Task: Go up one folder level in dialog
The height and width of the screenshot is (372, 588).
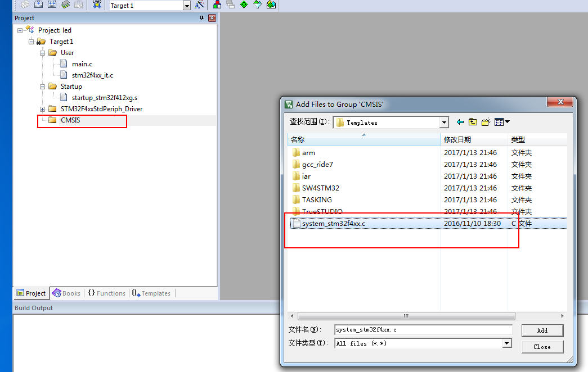Action: [473, 122]
